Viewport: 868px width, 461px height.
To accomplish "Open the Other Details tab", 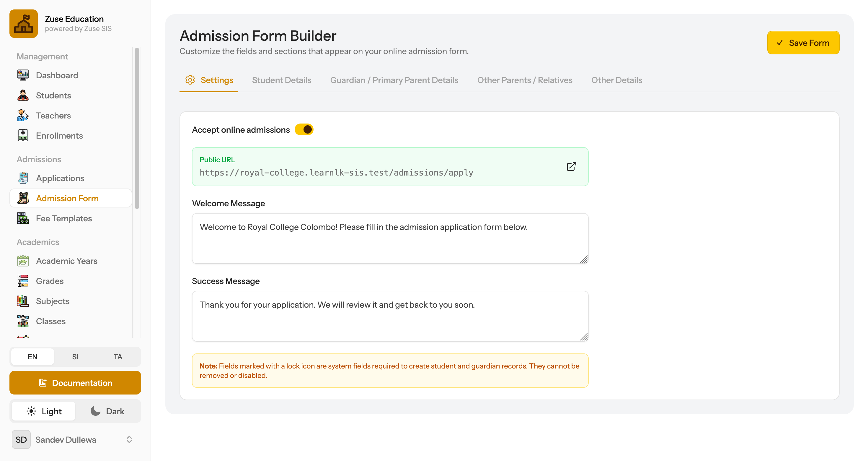I will coord(616,80).
